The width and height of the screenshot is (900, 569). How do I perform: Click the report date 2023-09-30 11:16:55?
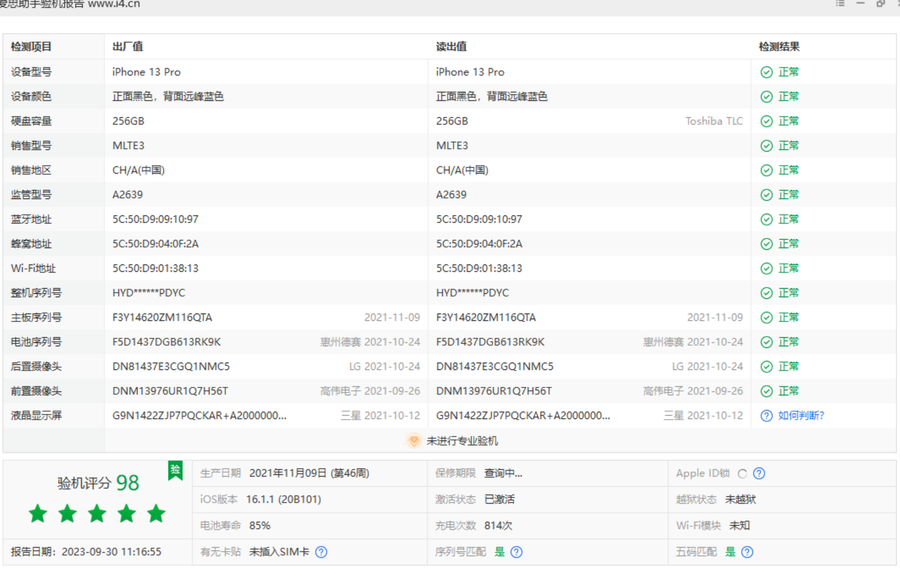[x=111, y=552]
